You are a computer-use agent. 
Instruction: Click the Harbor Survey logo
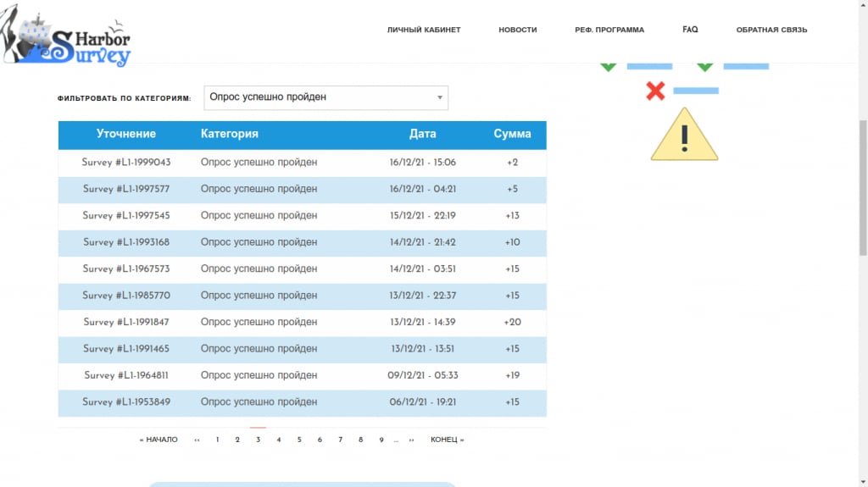(x=65, y=36)
